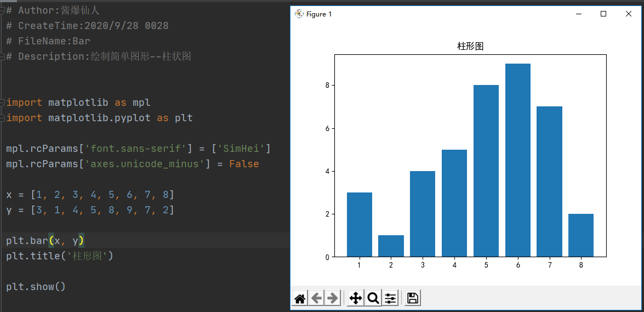Collapse the Author comment block fold marker
This screenshot has width=644, height=312.
tap(2, 10)
